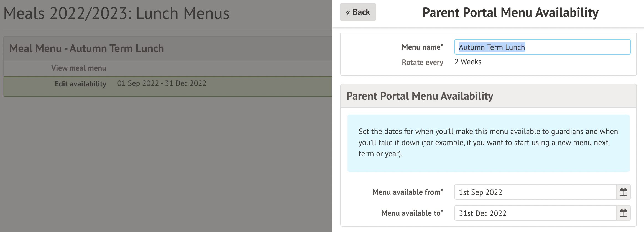The image size is (644, 232).
Task: Click the Meal Menu - Autumn Term Lunch header
Action: coord(86,48)
